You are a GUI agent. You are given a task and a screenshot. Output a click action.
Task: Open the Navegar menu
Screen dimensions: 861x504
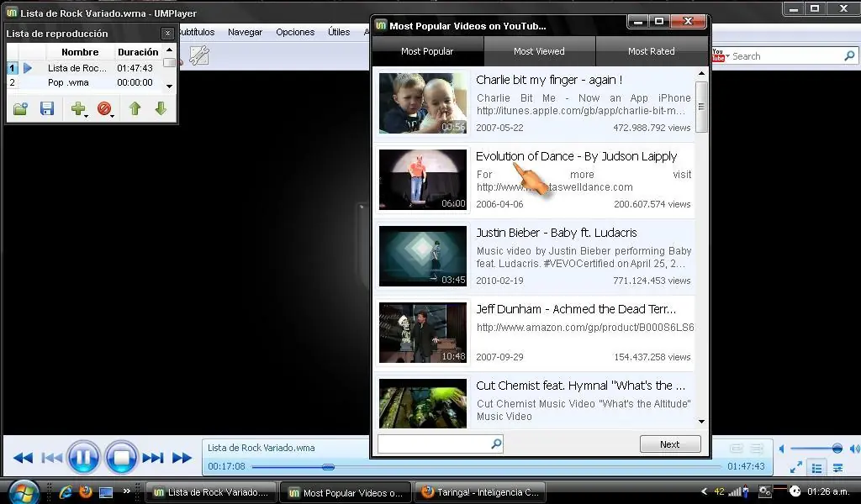point(245,33)
